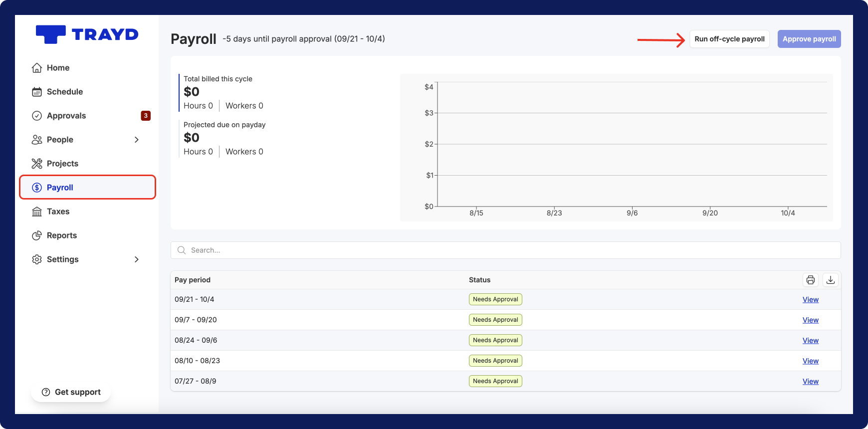Click Needs Approval badge for 08/10 - 08/23
The image size is (868, 429).
[x=495, y=361]
